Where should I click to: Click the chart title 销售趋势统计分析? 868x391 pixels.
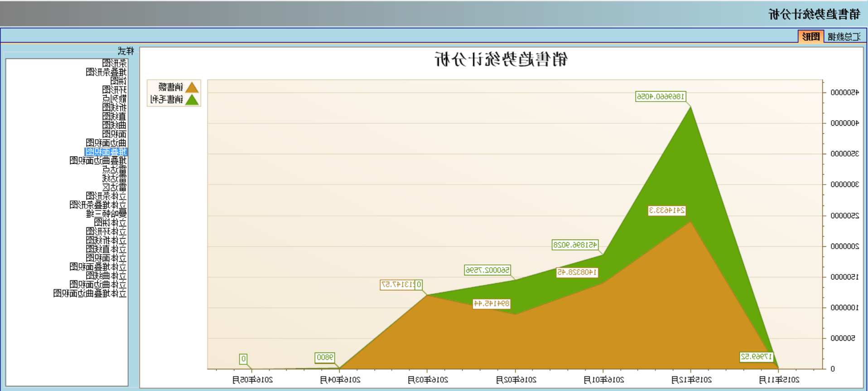click(501, 59)
